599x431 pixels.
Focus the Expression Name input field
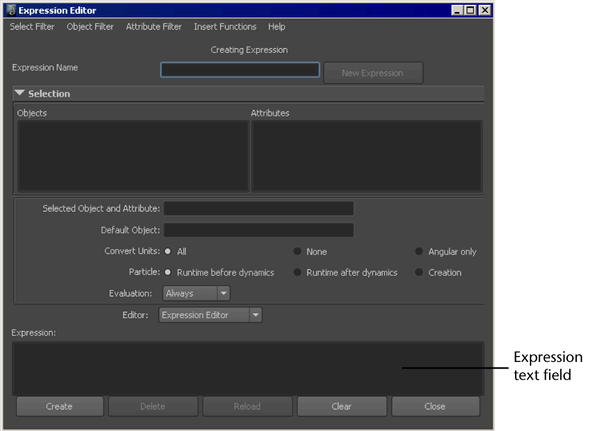tap(240, 70)
